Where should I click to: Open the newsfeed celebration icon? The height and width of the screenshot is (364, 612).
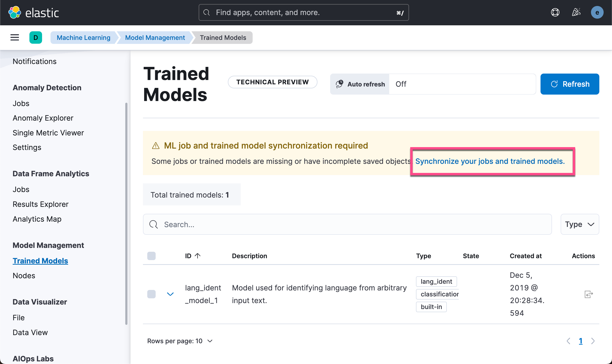576,12
